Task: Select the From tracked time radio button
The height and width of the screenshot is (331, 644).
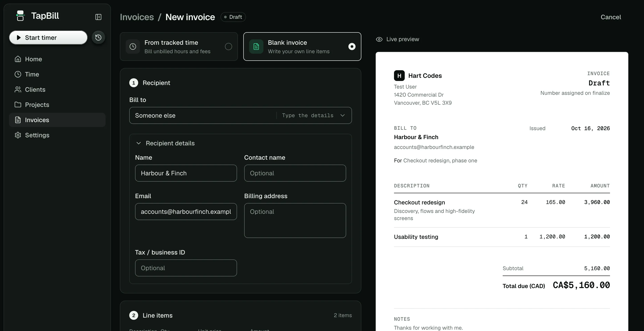Action: pos(228,47)
